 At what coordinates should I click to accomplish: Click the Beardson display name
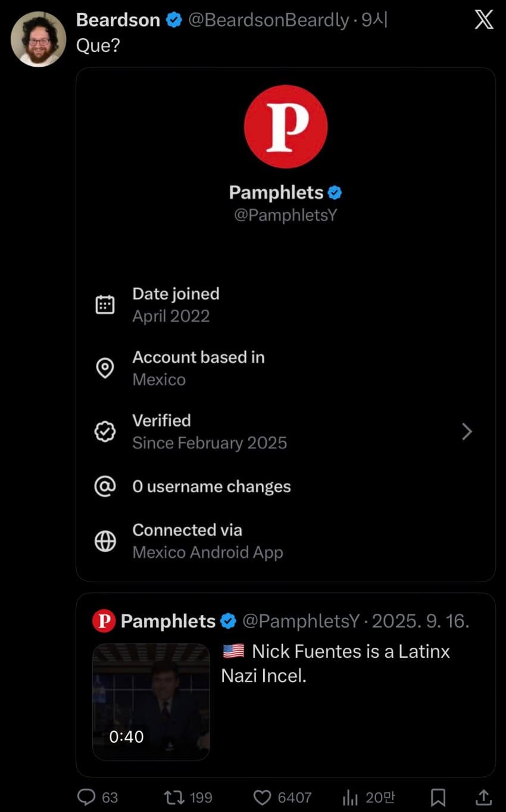[118, 20]
